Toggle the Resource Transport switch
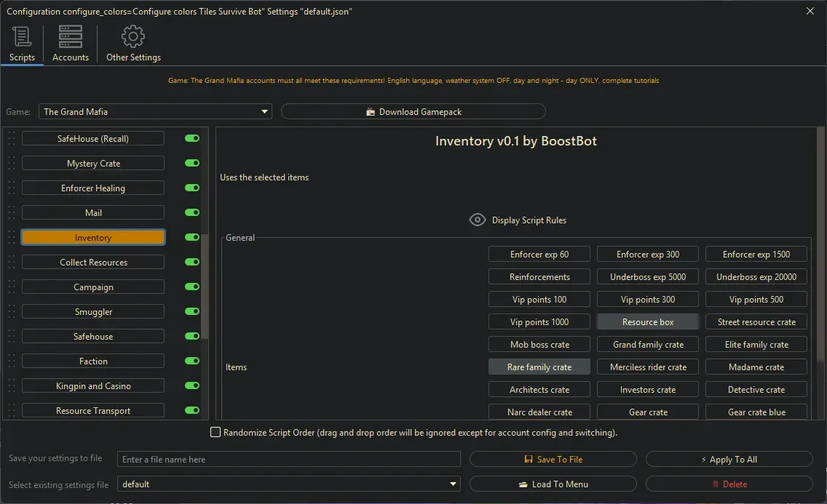The height and width of the screenshot is (504, 827). click(192, 411)
